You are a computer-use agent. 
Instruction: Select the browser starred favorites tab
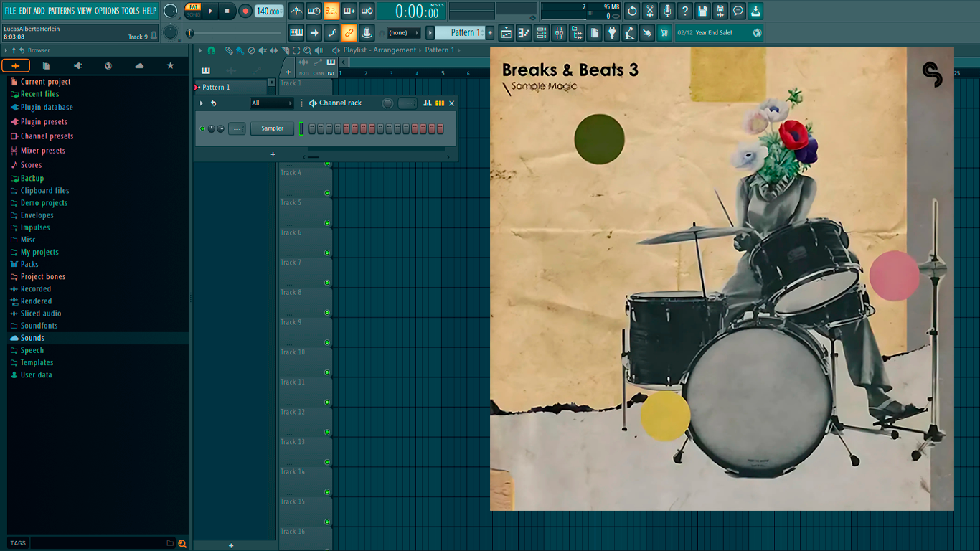pyautogui.click(x=170, y=65)
